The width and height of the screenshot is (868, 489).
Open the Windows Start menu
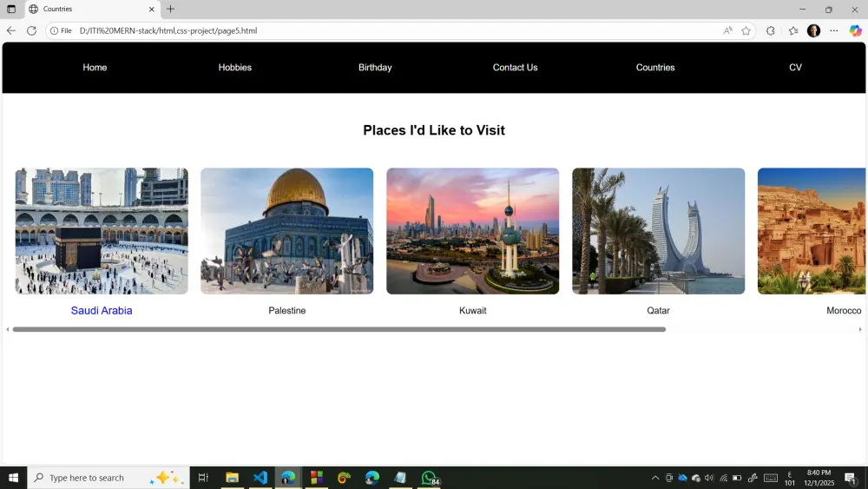(13, 478)
